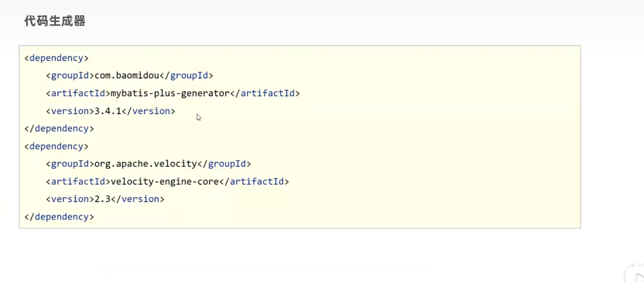Click the mybatis-plus-generator artifactId text

click(167, 93)
